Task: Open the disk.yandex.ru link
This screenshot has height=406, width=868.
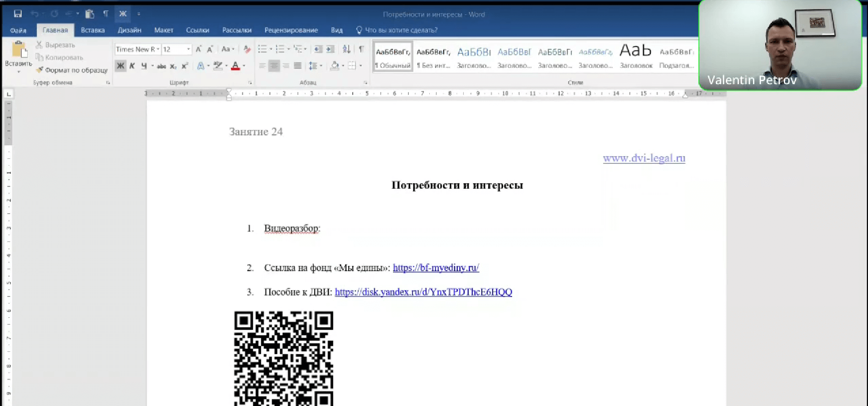Action: click(423, 292)
